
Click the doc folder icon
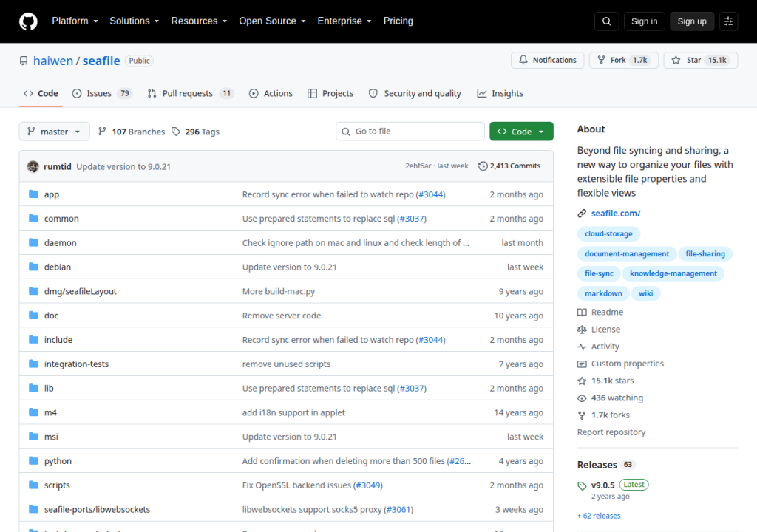click(x=33, y=316)
